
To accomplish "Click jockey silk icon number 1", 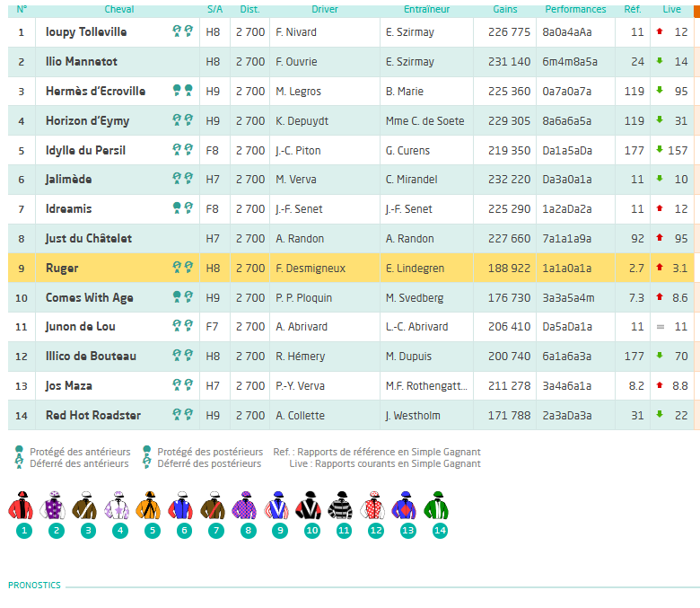I will (21, 506).
